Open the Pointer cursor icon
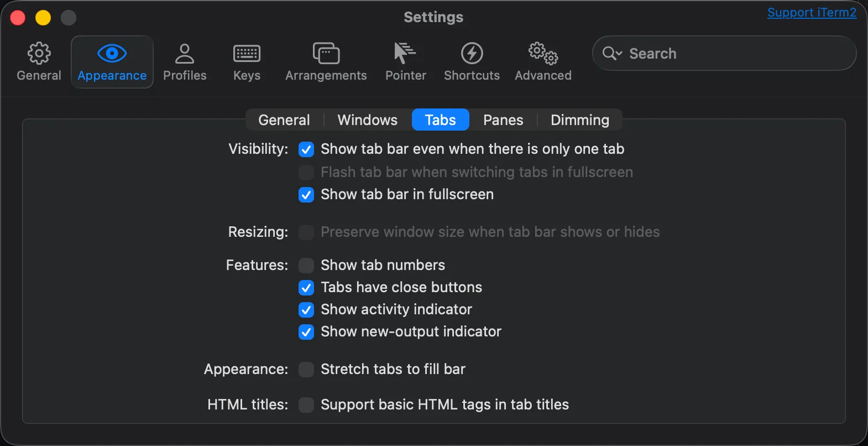Image resolution: width=868 pixels, height=446 pixels. (x=405, y=54)
